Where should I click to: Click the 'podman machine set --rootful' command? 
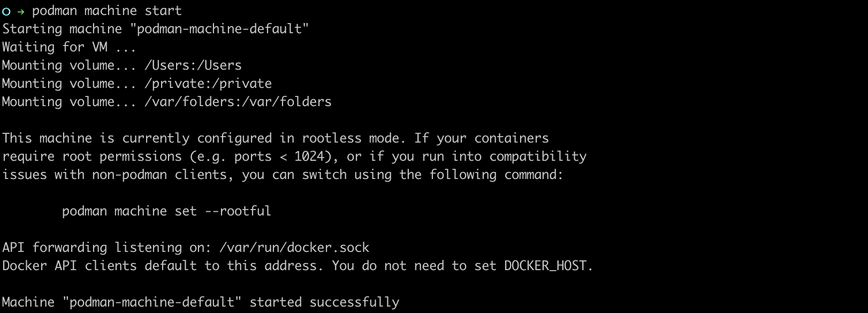pos(166,211)
